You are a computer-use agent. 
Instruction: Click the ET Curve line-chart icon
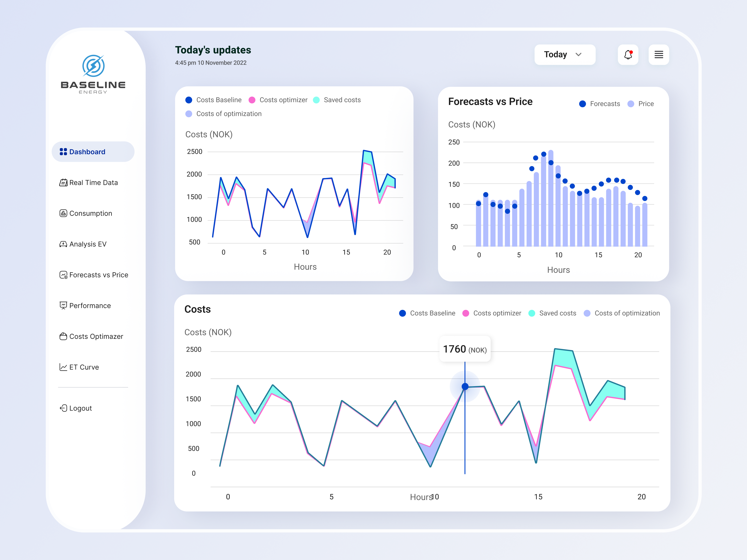point(63,367)
